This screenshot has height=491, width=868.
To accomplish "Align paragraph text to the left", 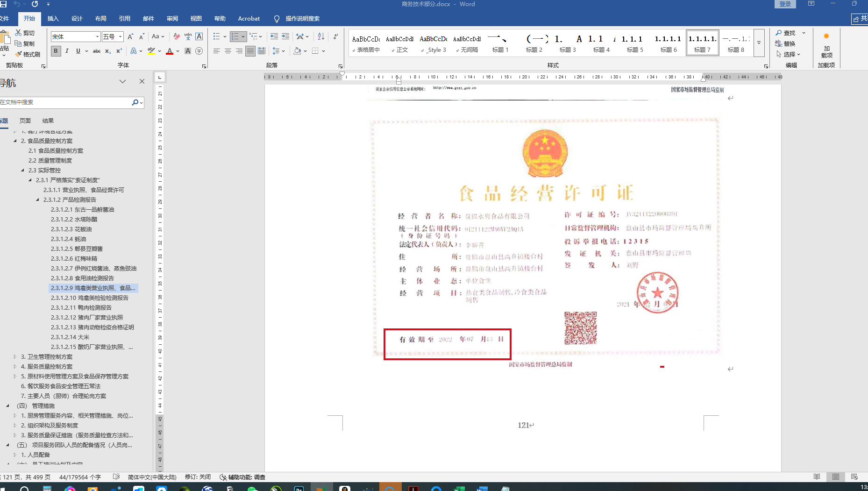I will tap(217, 51).
